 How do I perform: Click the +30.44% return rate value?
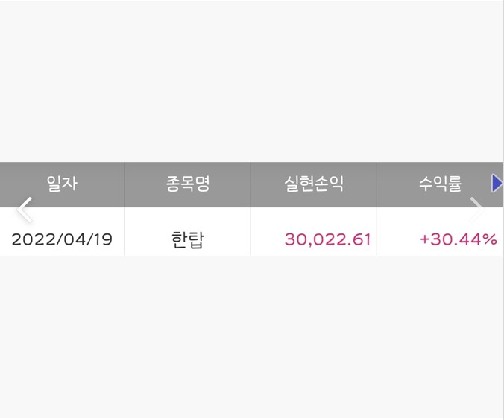pyautogui.click(x=459, y=239)
